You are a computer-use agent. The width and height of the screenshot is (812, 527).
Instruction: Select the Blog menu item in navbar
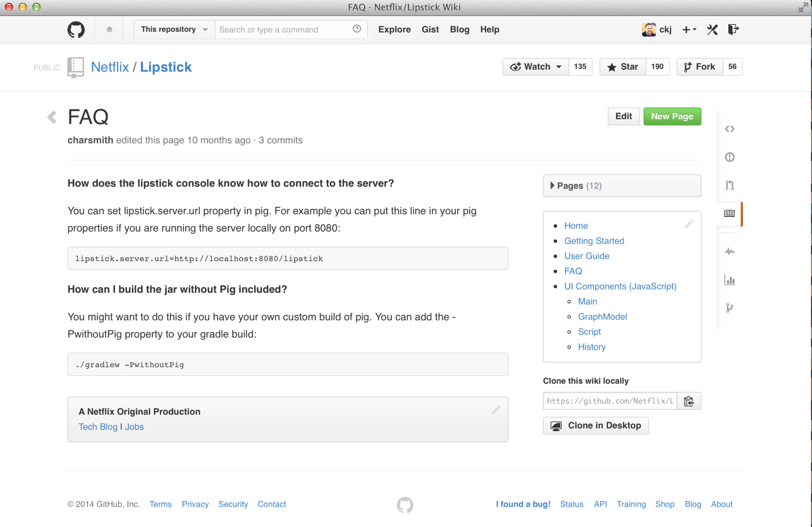point(461,29)
